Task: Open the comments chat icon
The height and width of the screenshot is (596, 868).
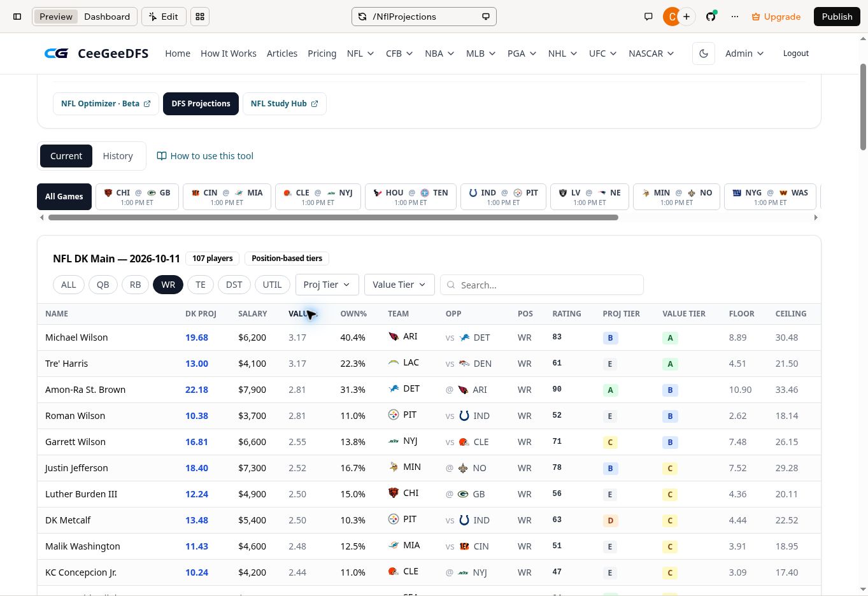Action: (x=648, y=17)
